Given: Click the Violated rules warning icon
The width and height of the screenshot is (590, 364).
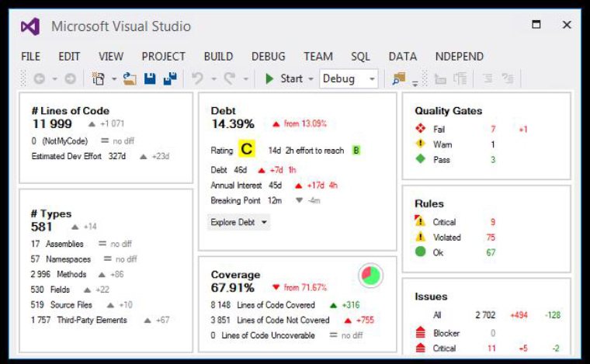Looking at the screenshot, I should tap(420, 237).
